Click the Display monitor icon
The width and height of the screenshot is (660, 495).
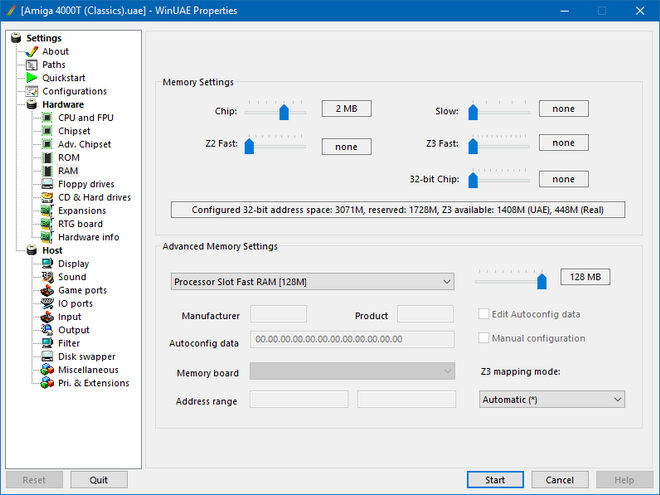[47, 264]
